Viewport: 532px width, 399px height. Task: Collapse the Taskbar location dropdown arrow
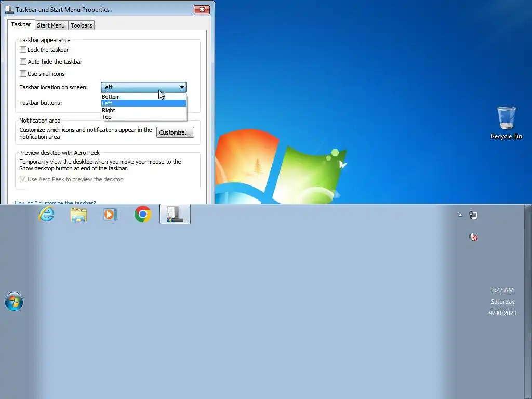(182, 87)
